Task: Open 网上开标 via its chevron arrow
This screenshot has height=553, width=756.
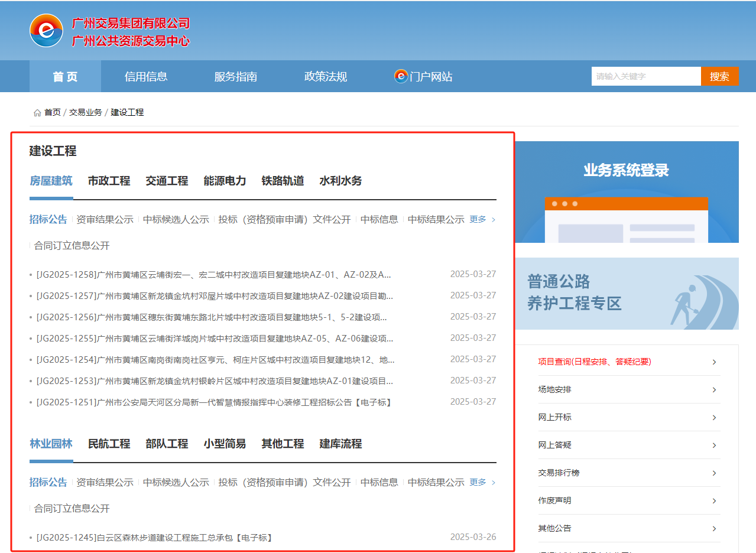Action: [x=714, y=417]
